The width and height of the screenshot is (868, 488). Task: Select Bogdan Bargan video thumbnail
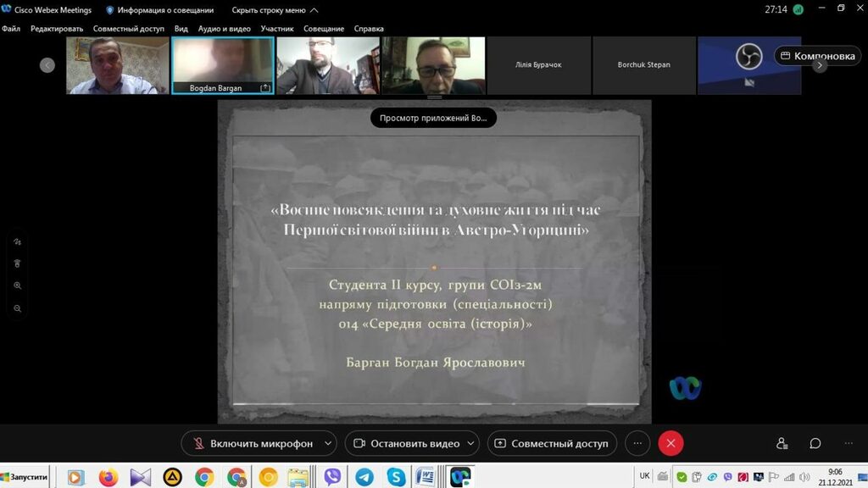click(x=222, y=65)
